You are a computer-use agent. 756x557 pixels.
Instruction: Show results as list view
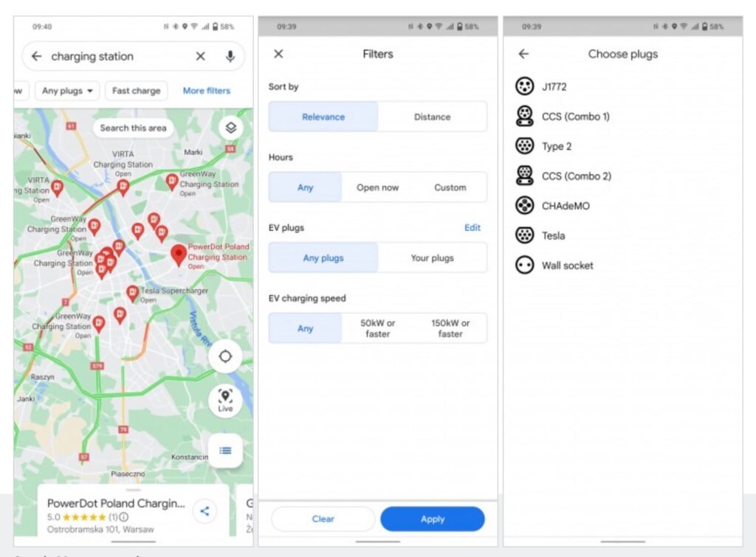pos(225,450)
